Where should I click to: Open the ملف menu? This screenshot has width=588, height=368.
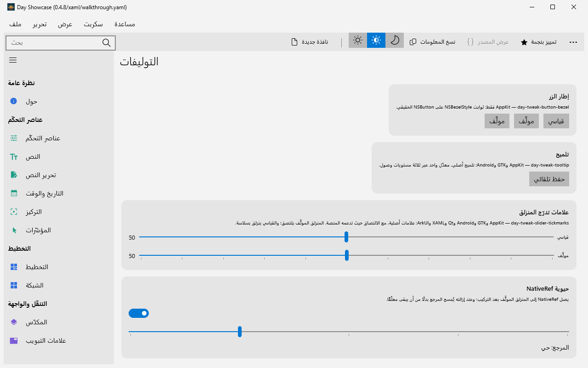pos(15,24)
